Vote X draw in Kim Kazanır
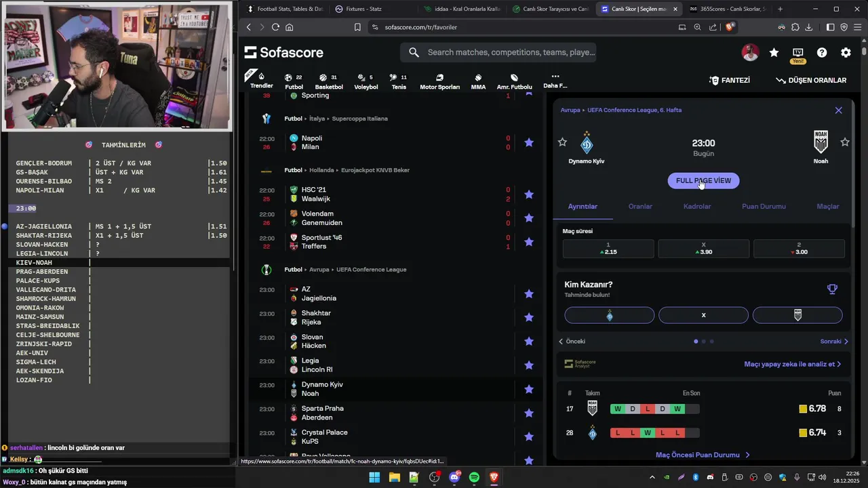The image size is (868, 488). [704, 315]
